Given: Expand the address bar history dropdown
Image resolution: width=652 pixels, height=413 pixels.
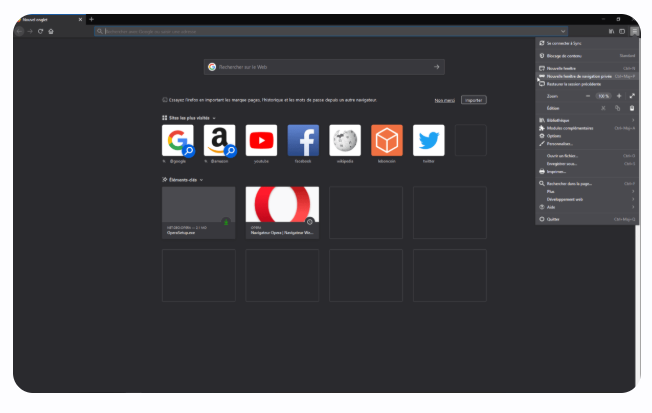Looking at the screenshot, I should [x=563, y=31].
